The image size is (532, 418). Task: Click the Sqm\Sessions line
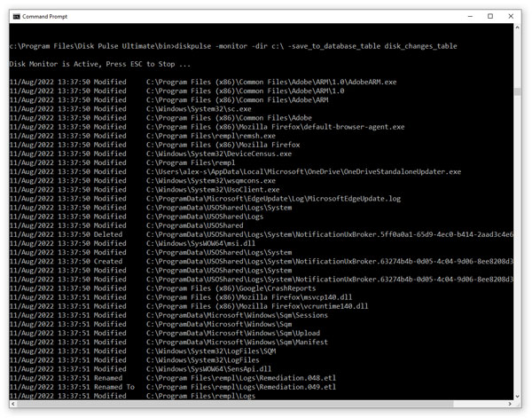point(168,315)
